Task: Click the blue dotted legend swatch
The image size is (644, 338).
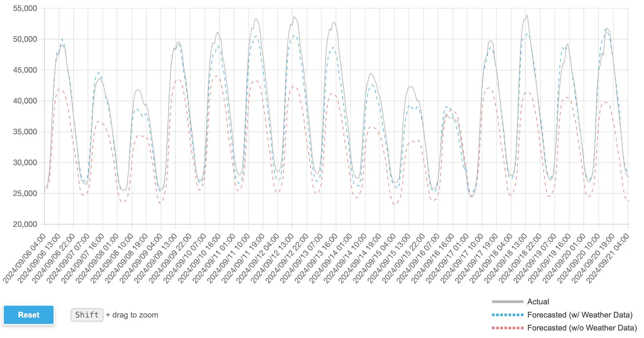Action: click(x=507, y=315)
